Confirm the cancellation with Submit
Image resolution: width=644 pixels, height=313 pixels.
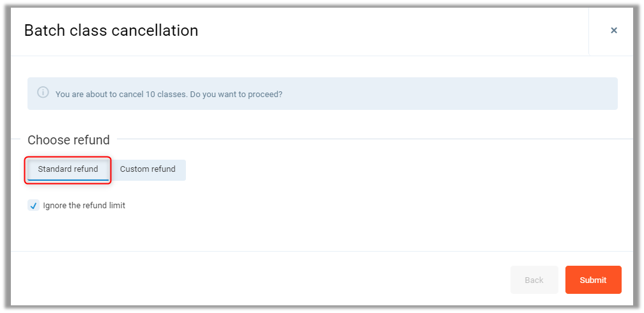[x=593, y=280]
